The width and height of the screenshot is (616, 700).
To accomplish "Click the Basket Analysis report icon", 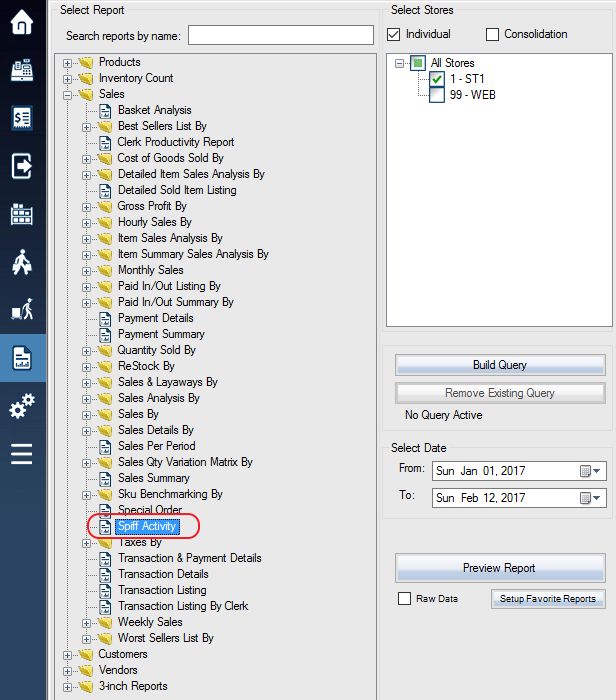I will click(x=105, y=110).
